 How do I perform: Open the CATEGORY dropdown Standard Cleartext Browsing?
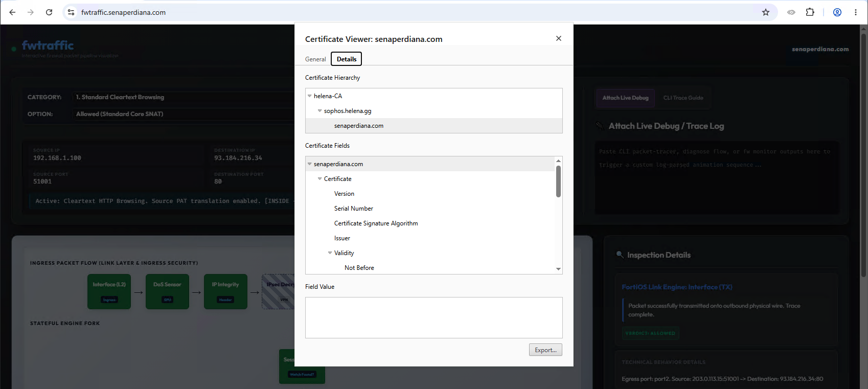[184, 97]
